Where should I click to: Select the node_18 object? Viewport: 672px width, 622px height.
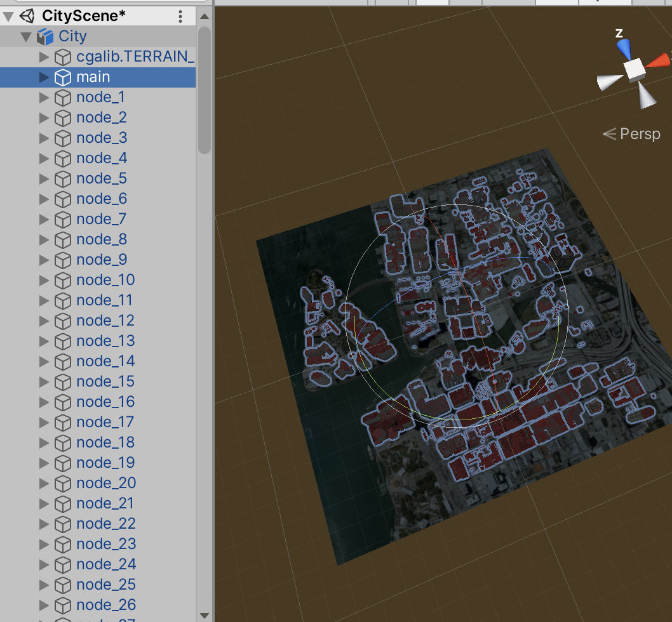pyautogui.click(x=105, y=442)
